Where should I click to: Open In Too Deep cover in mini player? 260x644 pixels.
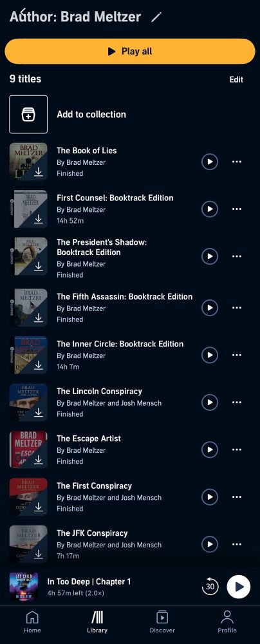coord(24,587)
